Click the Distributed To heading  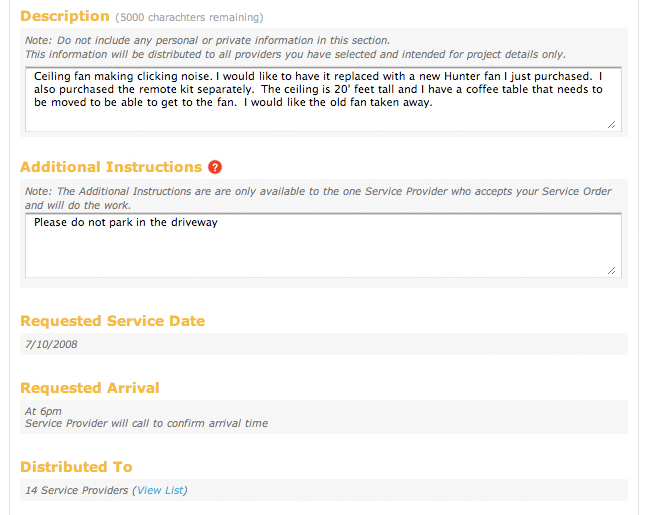76,467
